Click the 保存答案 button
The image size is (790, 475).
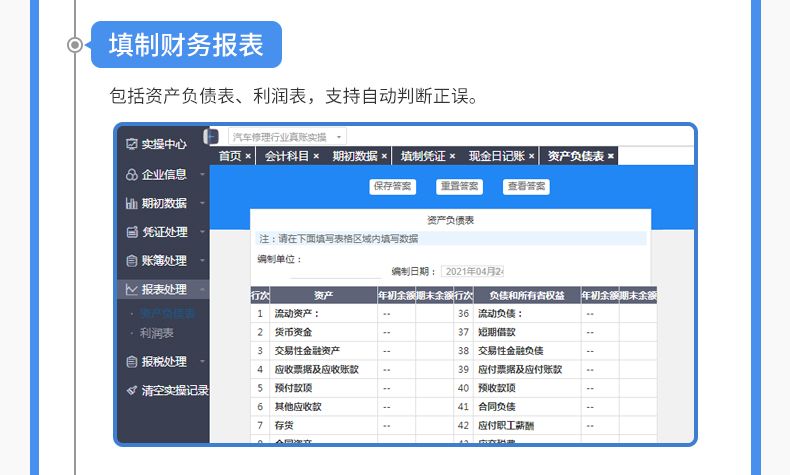[392, 186]
